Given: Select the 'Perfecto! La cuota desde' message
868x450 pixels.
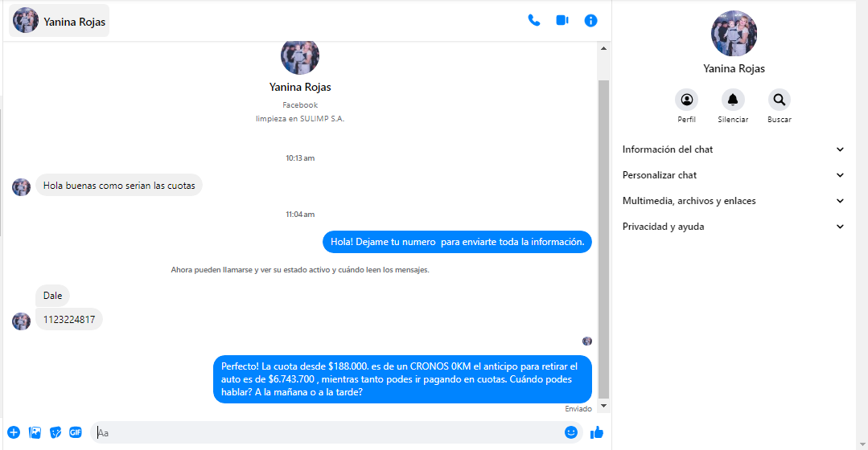Looking at the screenshot, I should (402, 379).
